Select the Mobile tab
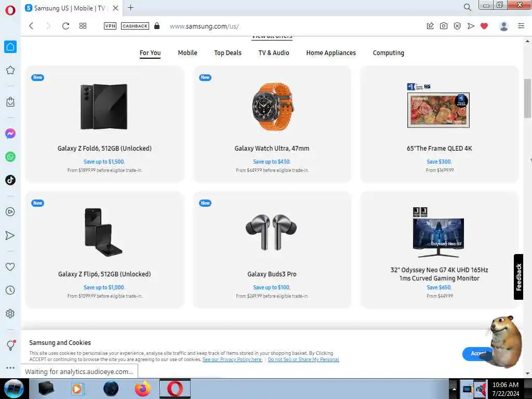This screenshot has height=399, width=532. (188, 53)
